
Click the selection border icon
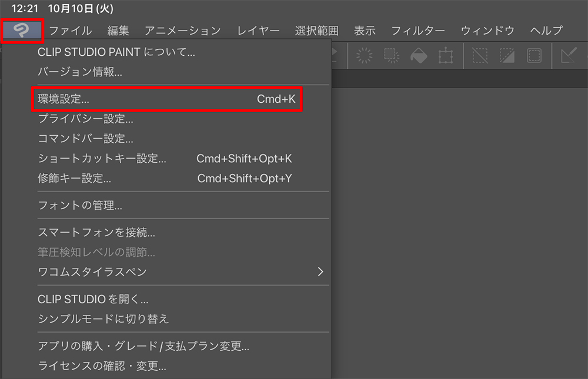pyautogui.click(x=534, y=56)
